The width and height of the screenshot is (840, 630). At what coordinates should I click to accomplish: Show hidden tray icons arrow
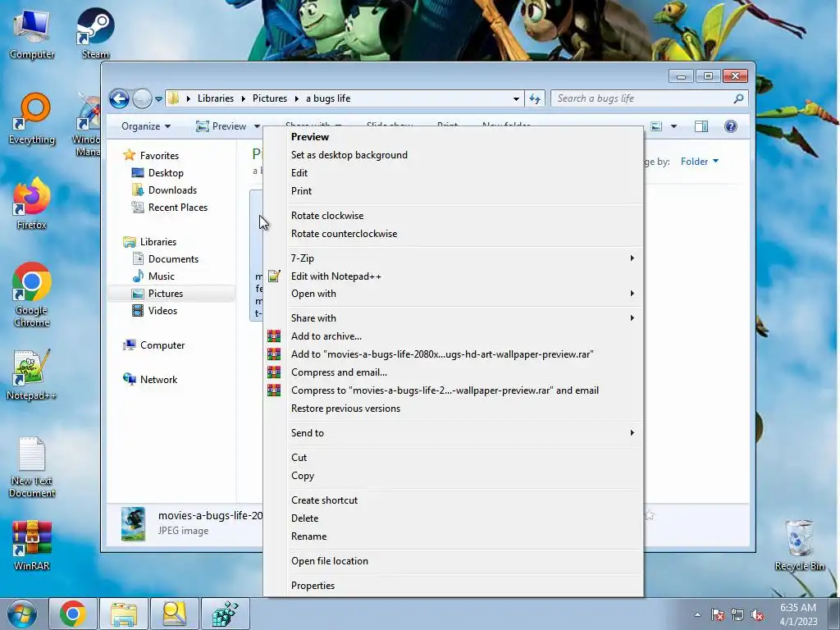click(697, 615)
